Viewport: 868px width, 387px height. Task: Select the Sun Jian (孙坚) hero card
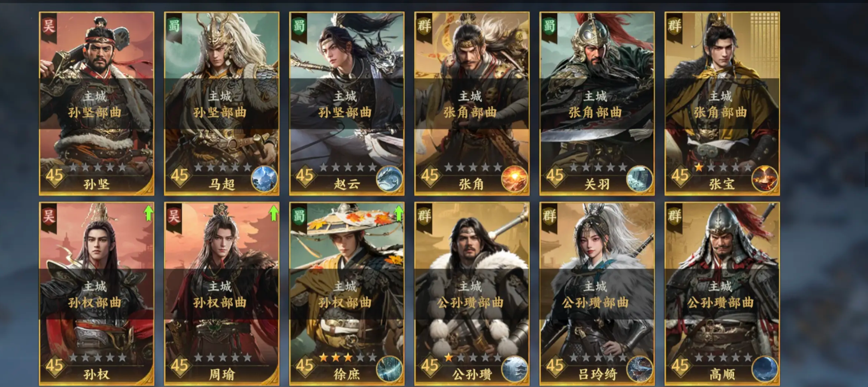click(97, 103)
